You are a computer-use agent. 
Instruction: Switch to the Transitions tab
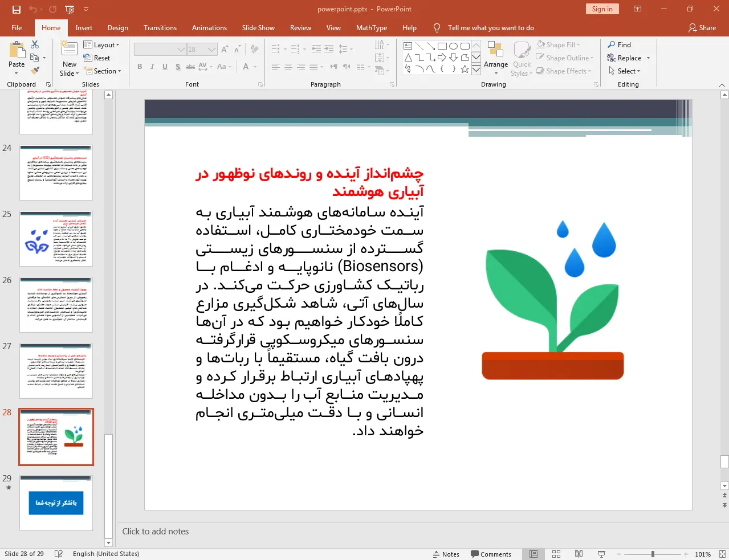[x=160, y=28]
